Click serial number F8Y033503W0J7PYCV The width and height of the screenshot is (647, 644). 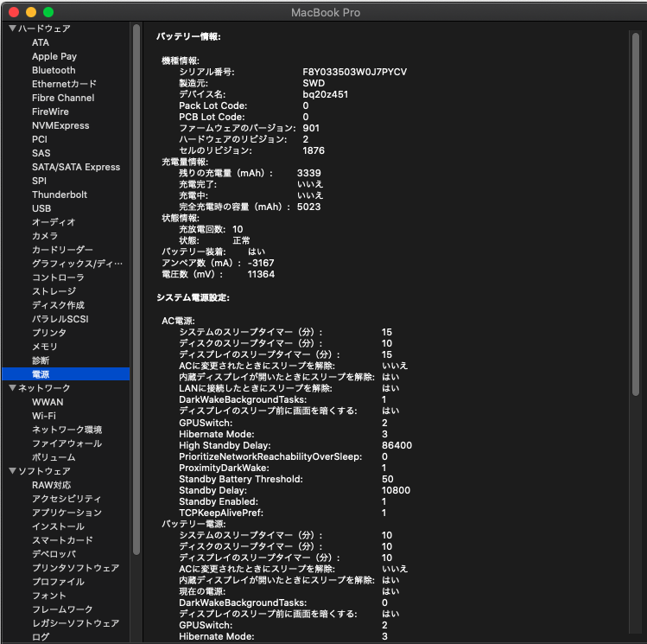tap(355, 72)
